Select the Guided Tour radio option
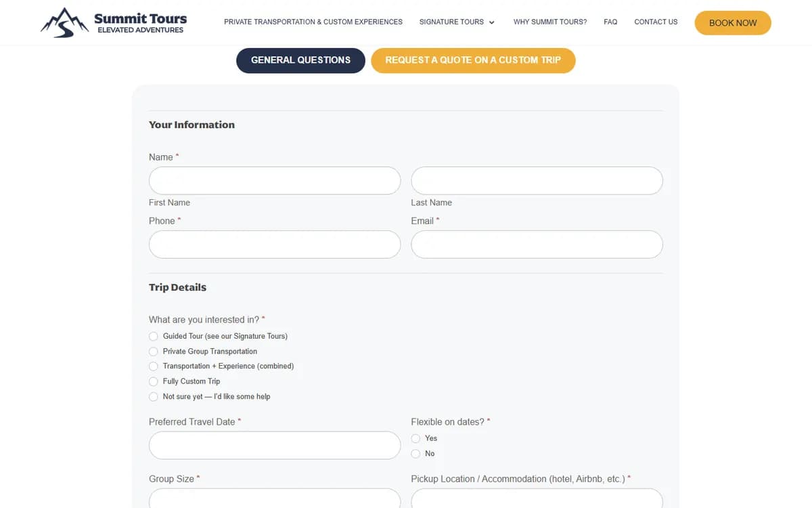 (x=154, y=336)
